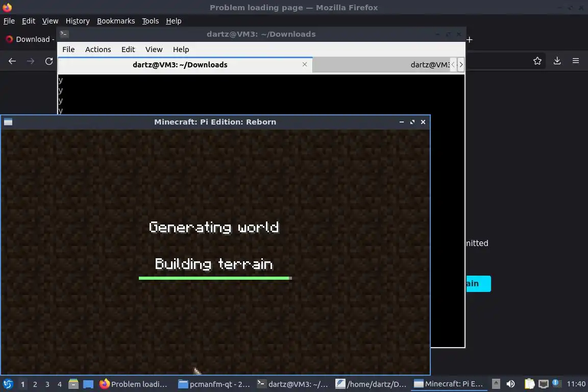588x392 pixels.
Task: Switch to virtual desktop 4
Action: pos(60,384)
